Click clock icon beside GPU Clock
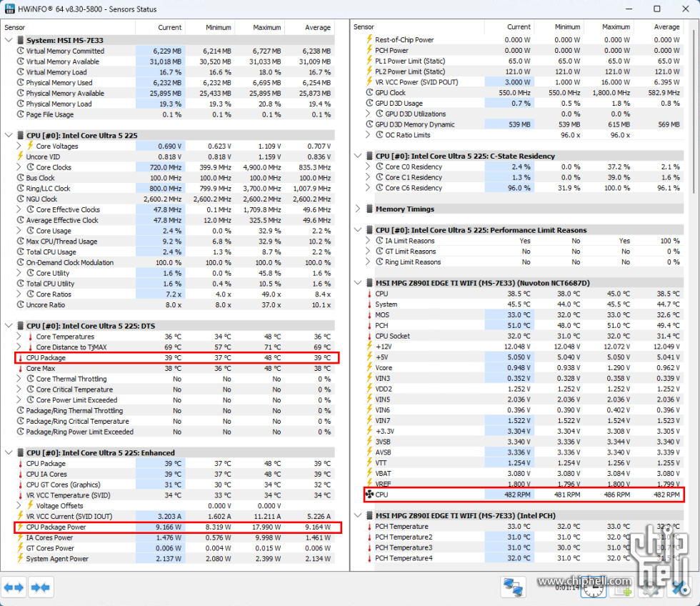Image resolution: width=700 pixels, height=606 pixels. point(369,92)
